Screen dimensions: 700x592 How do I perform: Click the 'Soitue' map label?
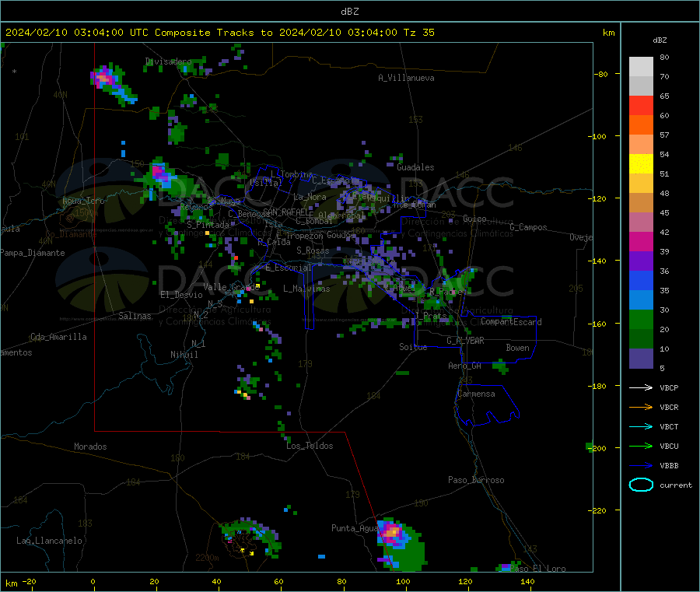pyautogui.click(x=413, y=347)
